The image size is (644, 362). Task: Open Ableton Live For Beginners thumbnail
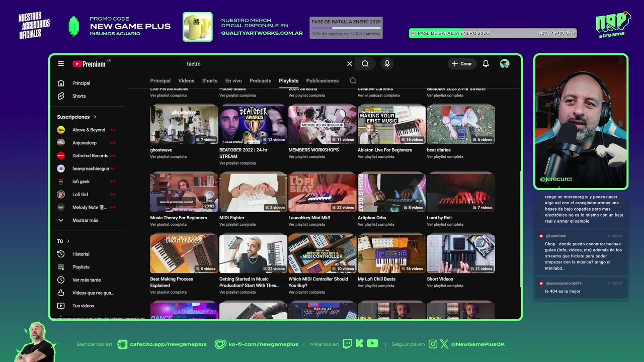coord(391,124)
